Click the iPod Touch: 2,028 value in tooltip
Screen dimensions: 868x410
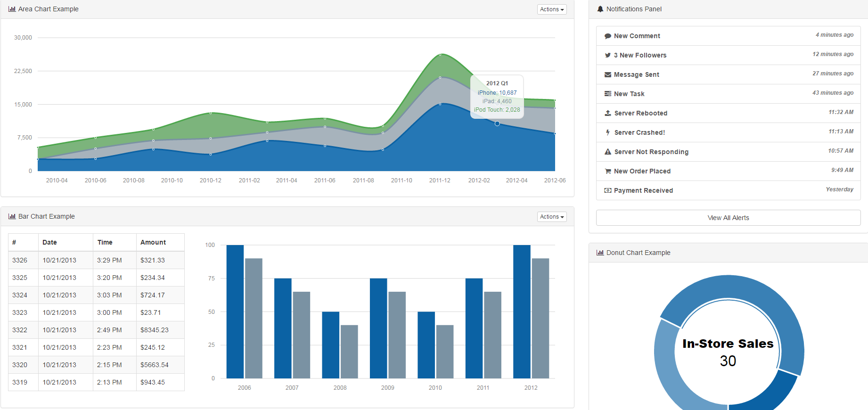(497, 110)
